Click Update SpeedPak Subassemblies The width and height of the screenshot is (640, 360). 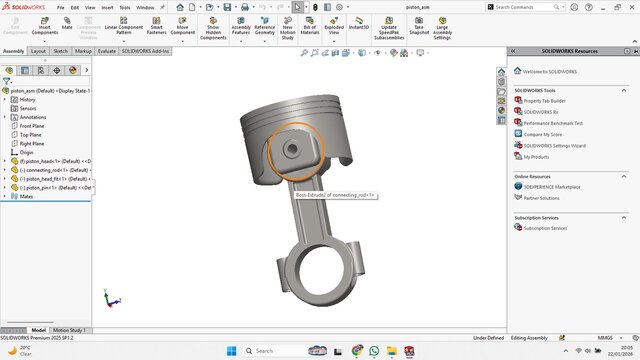coord(389,28)
